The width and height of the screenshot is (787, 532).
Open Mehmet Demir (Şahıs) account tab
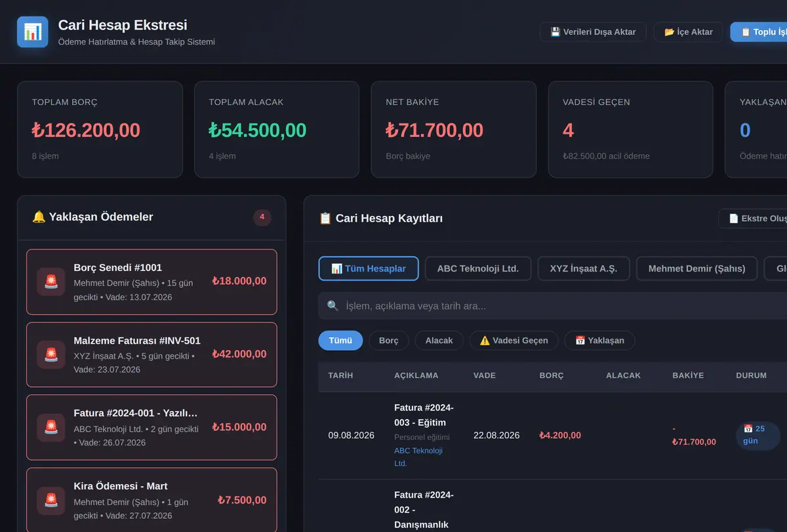pyautogui.click(x=696, y=268)
